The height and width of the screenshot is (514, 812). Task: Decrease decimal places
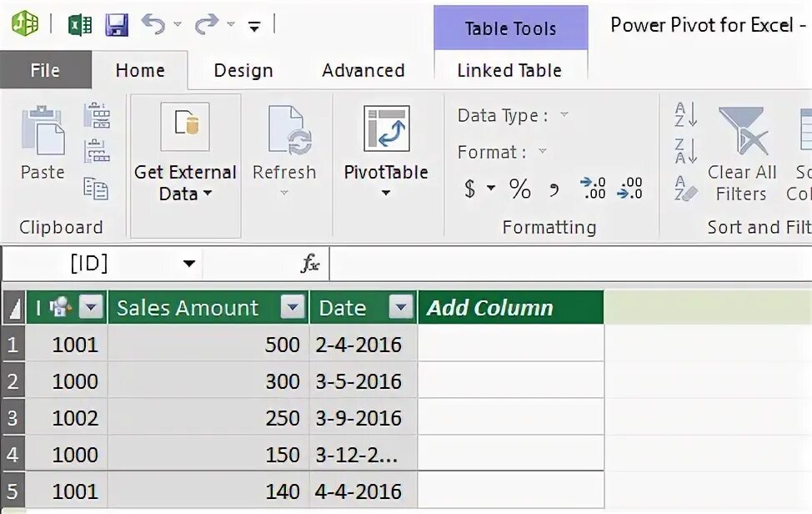[x=629, y=188]
